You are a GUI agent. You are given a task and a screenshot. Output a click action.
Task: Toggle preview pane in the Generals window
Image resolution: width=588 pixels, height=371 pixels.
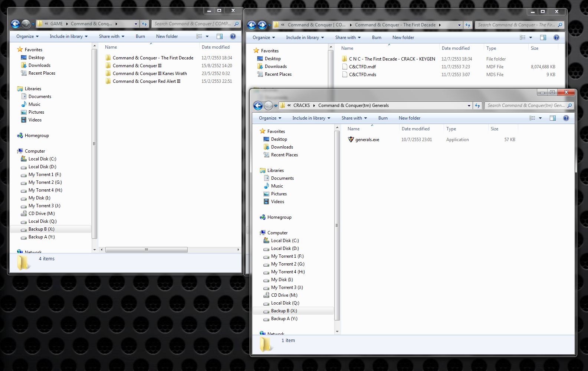pyautogui.click(x=553, y=118)
